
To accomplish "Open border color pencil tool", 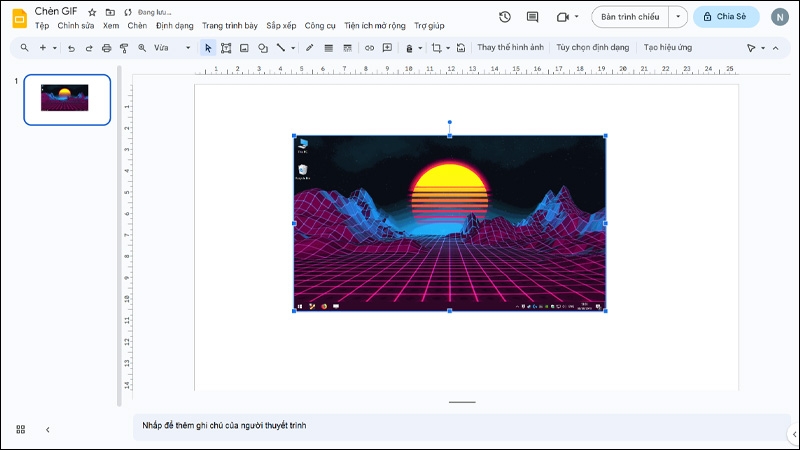I will coord(309,48).
